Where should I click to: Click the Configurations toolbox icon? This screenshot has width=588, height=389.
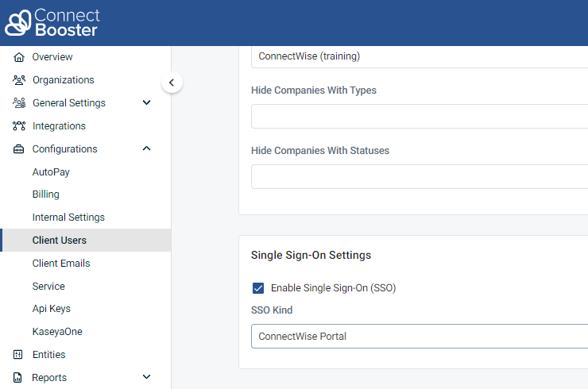(19, 149)
